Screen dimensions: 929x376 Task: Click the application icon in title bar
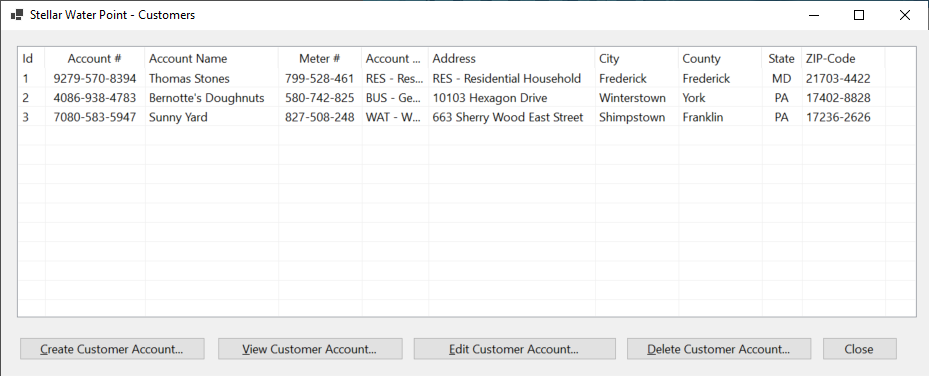[x=17, y=15]
